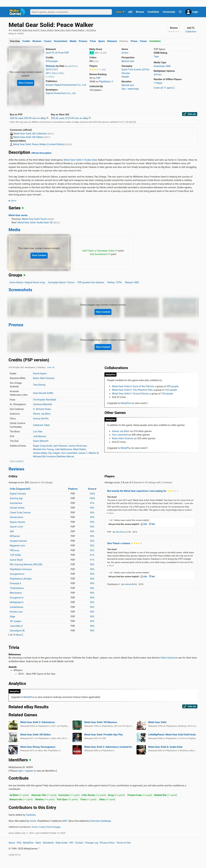Viewport: 206px width, 868px height.
Task: Click the Series add plus icon
Action: pyautogui.click(x=23, y=208)
